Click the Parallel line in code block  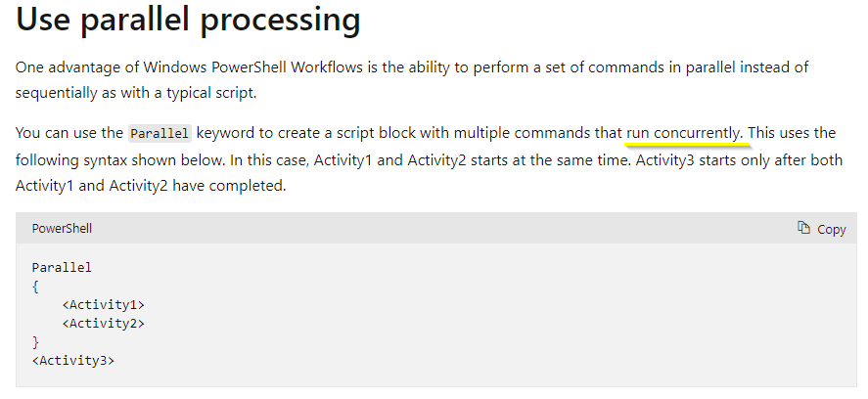pos(62,268)
